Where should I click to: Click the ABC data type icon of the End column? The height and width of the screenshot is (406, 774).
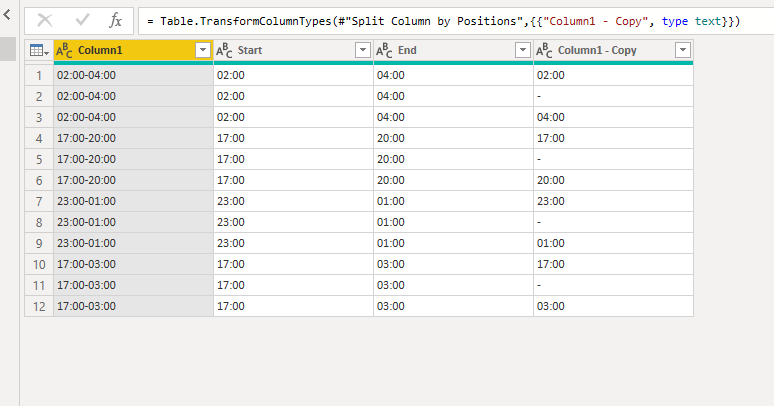coord(384,50)
